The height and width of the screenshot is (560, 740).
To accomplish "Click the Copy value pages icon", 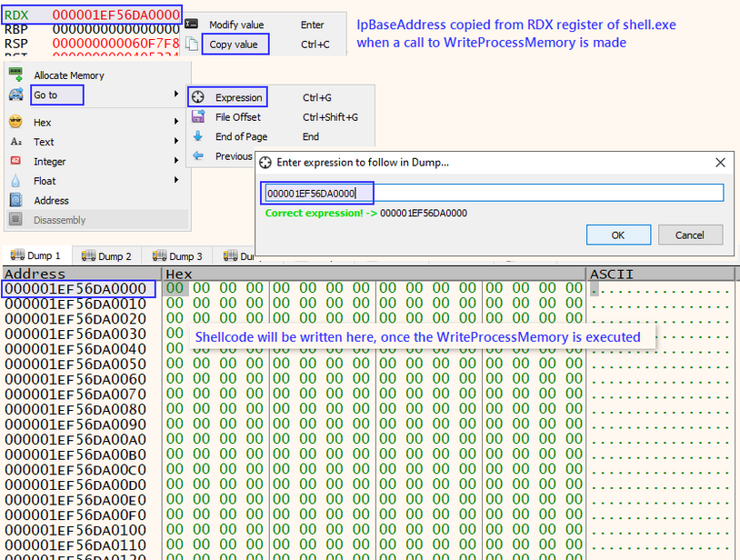I will 191,44.
